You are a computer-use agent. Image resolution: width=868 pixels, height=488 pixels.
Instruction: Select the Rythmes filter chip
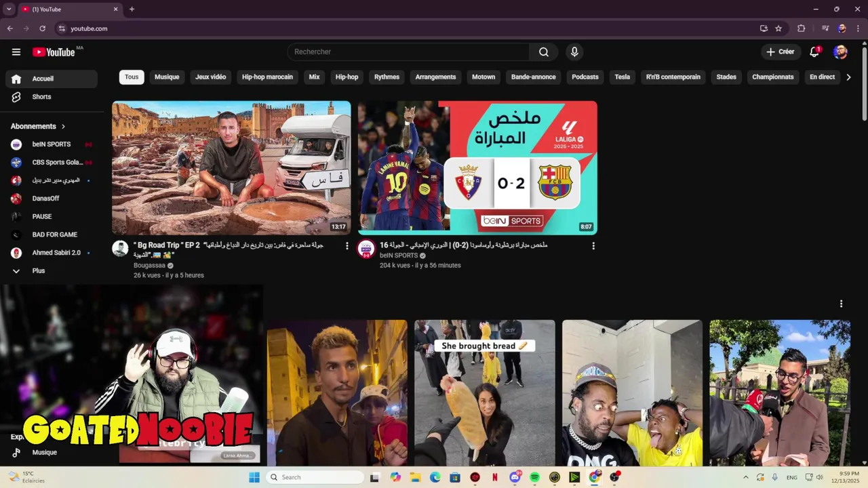pyautogui.click(x=387, y=77)
